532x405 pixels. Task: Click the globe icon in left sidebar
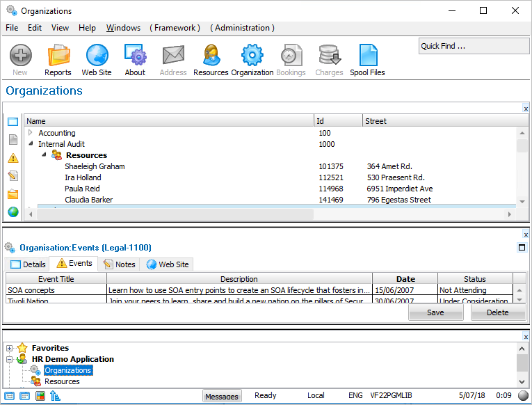[13, 212]
